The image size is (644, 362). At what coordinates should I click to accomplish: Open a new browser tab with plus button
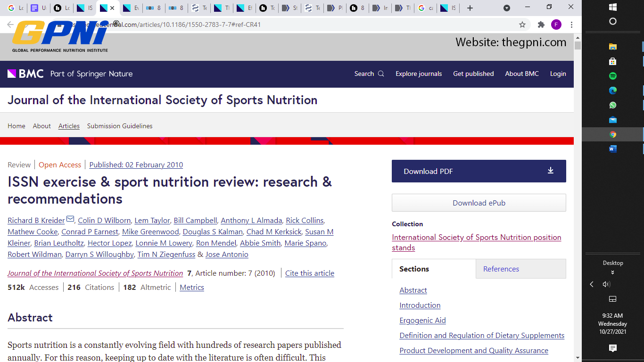[470, 8]
